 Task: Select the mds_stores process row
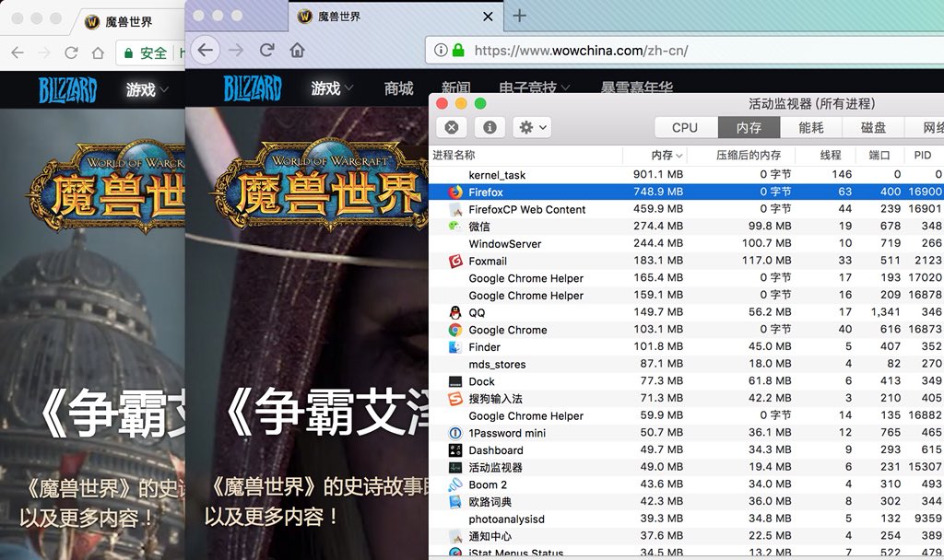686,364
